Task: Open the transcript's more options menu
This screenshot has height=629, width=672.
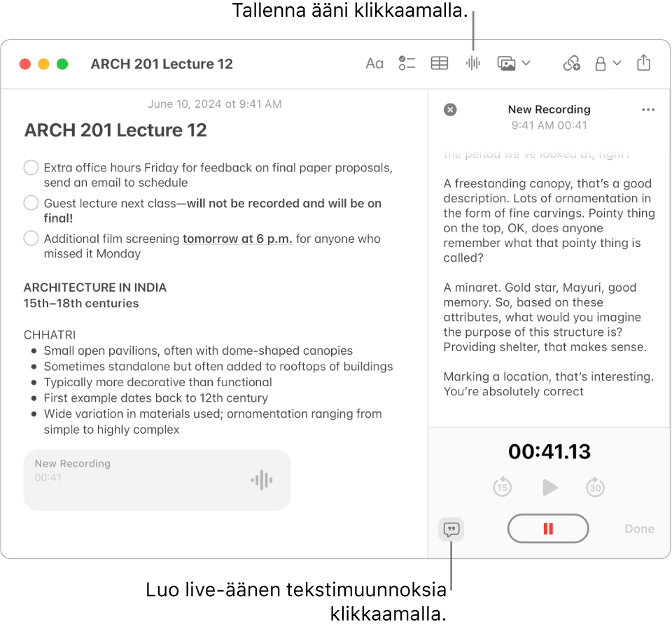Action: (x=647, y=110)
